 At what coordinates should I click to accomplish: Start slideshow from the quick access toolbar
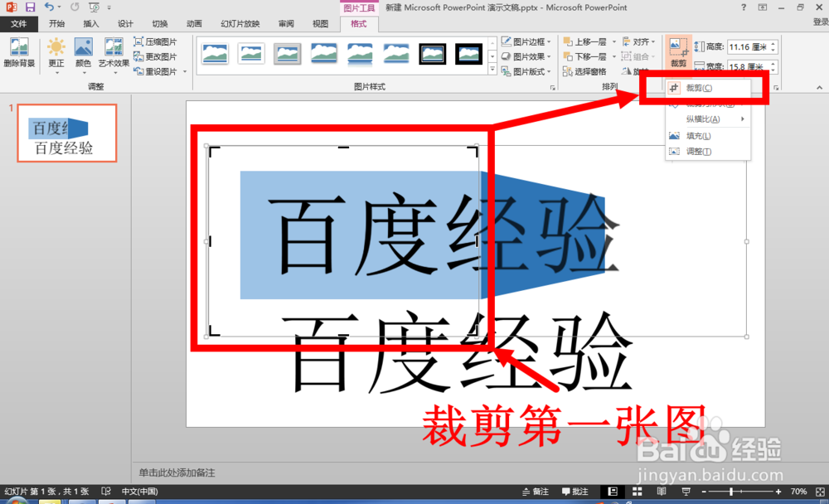tap(95, 7)
